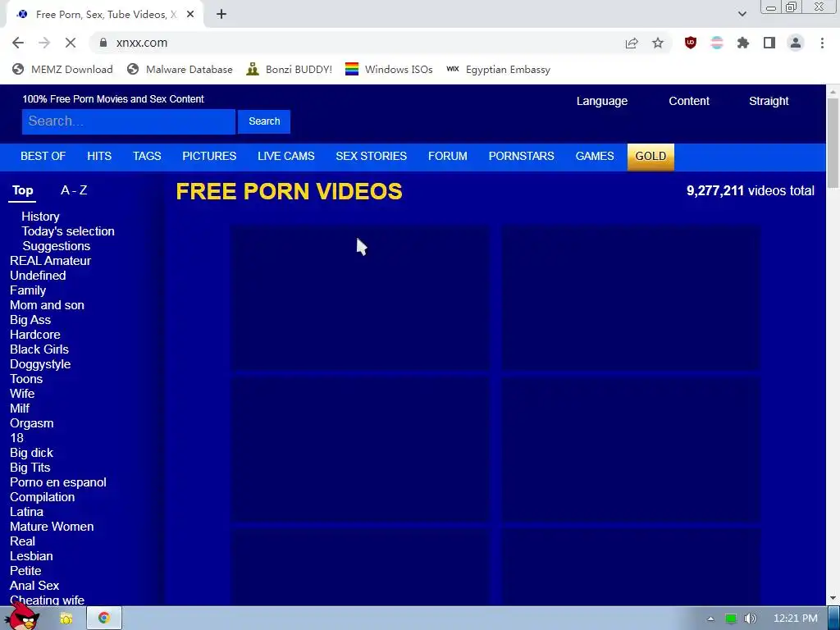Viewport: 840px width, 630px height.
Task: Open the Content dropdown
Action: [689, 101]
